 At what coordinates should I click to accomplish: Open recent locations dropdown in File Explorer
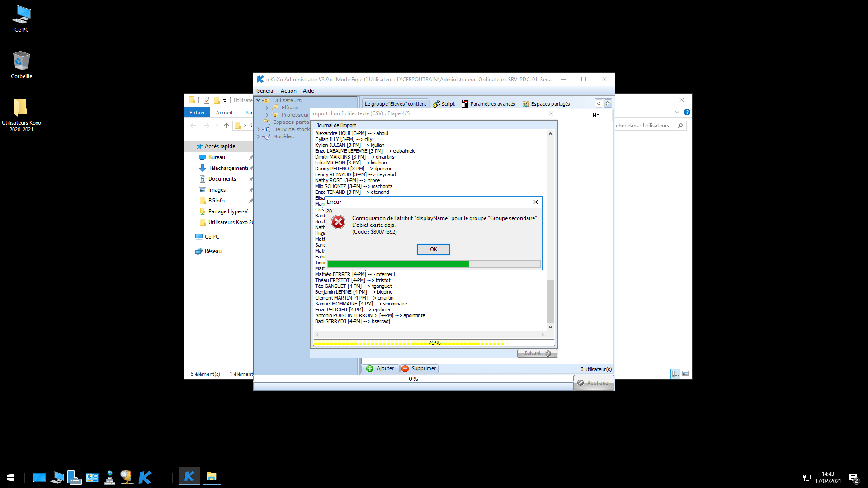217,126
